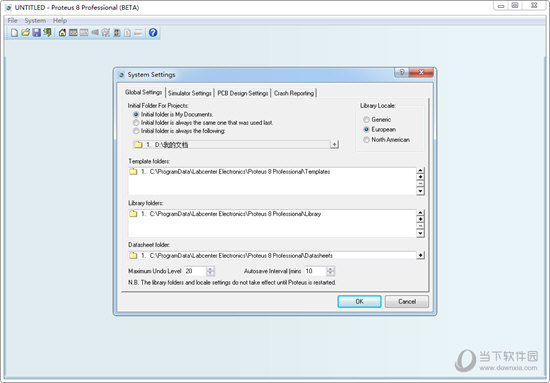Image resolution: width=550 pixels, height=383 pixels.
Task: Switch to PCB Design Settings tab
Action: [x=243, y=93]
